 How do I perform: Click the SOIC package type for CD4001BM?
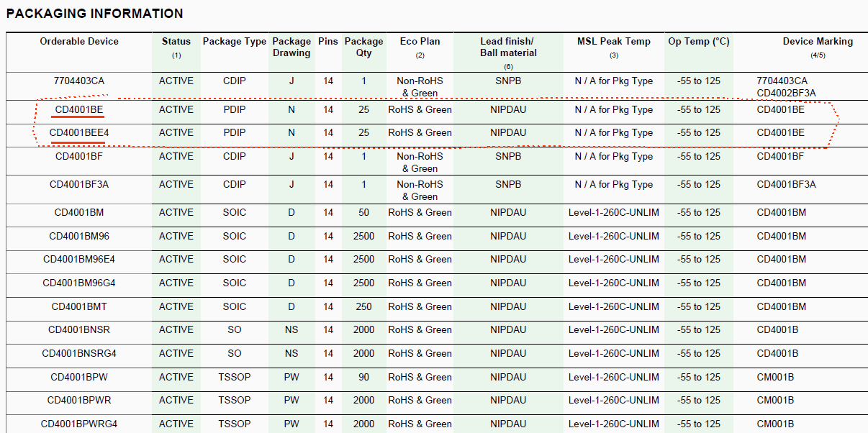tap(235, 213)
